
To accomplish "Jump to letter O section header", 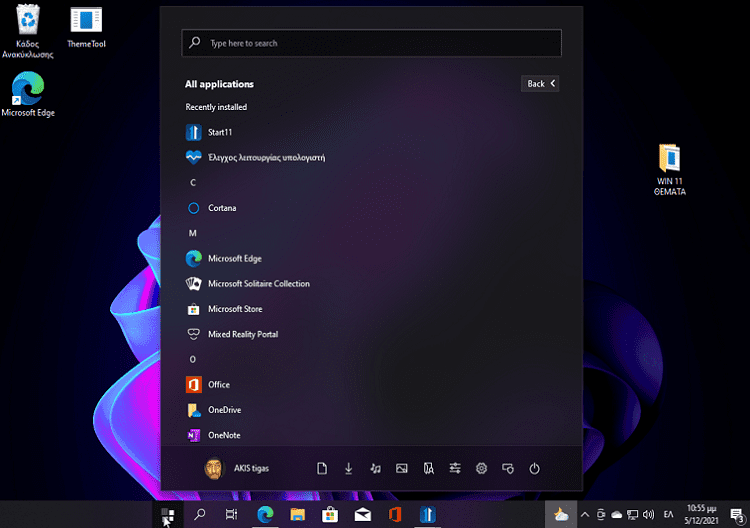I will click(193, 360).
